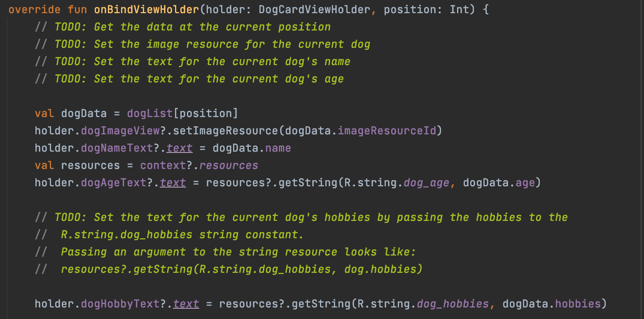644x319 pixels.
Task: Click the italic resources property after context
Action: [229, 165]
